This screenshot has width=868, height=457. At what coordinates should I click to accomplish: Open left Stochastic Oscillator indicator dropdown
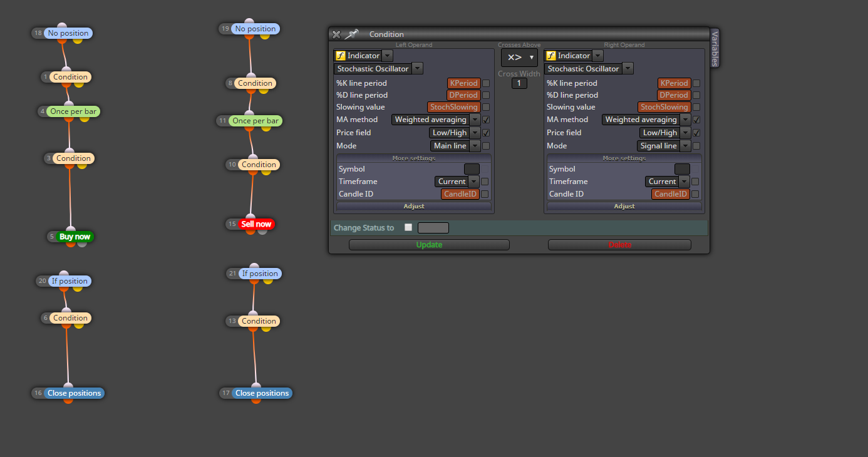(x=378, y=69)
